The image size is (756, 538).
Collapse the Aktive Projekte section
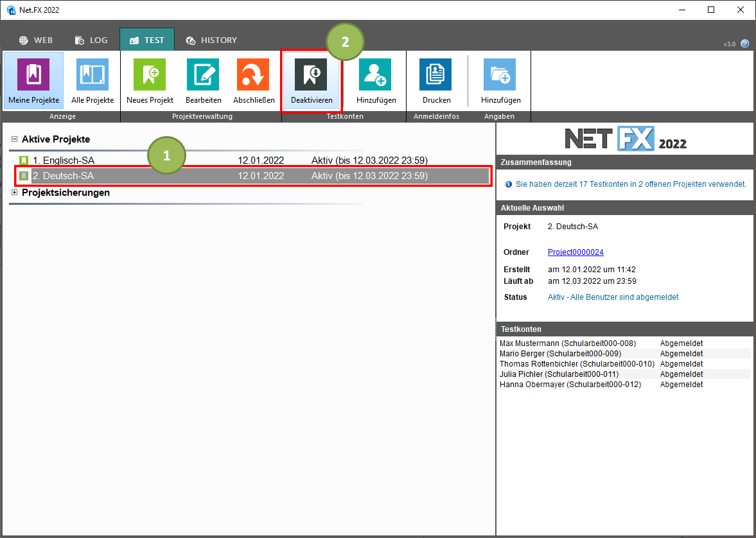(15, 139)
